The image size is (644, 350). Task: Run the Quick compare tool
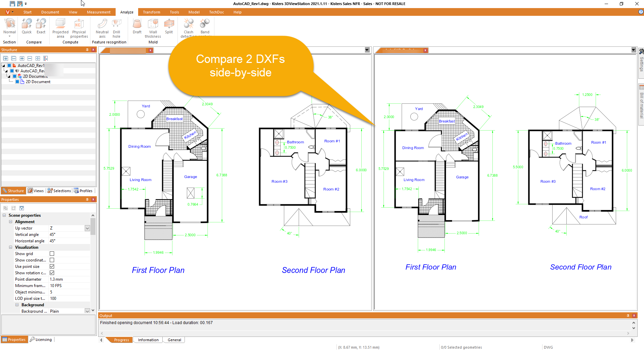(x=27, y=26)
